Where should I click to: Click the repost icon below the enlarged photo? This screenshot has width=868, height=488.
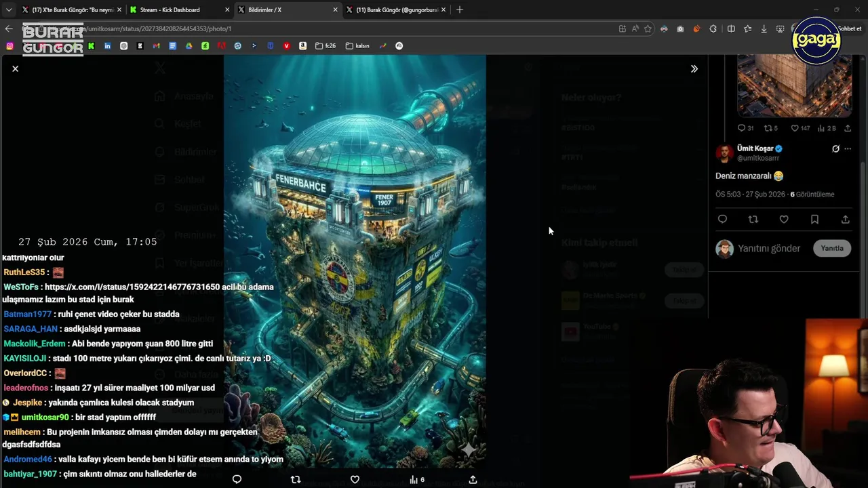click(295, 479)
